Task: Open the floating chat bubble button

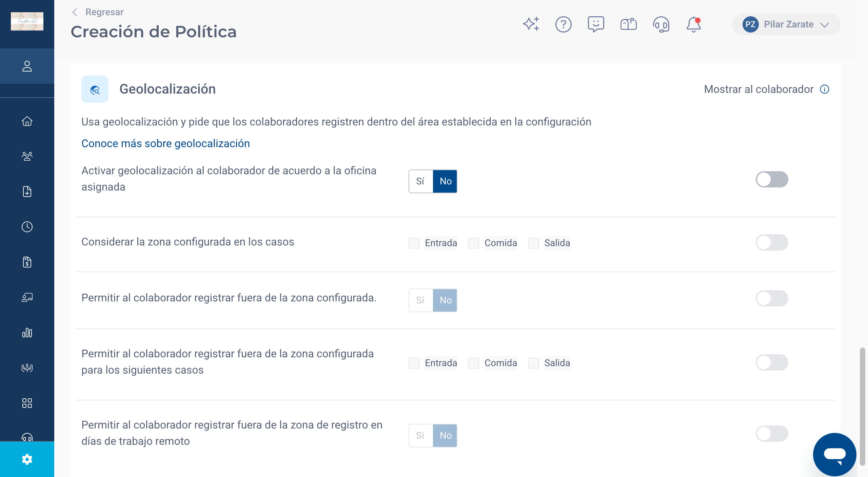Action: tap(835, 455)
